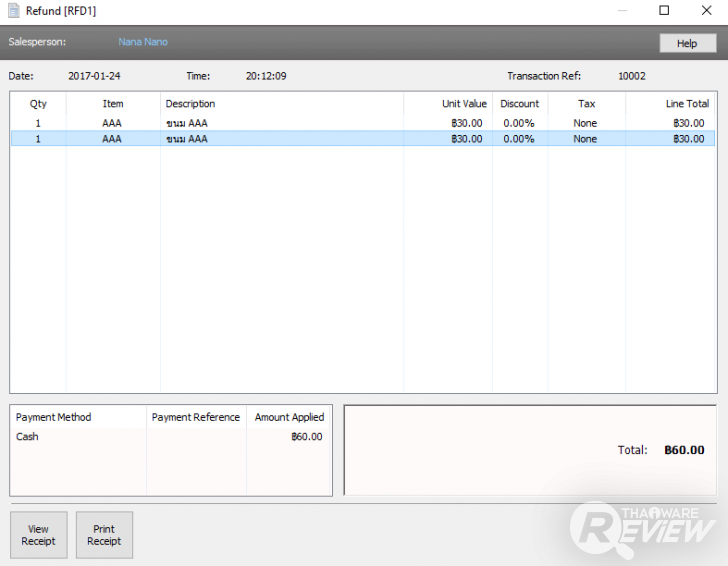Click the Description column header
728x566 pixels.
pyautogui.click(x=282, y=104)
